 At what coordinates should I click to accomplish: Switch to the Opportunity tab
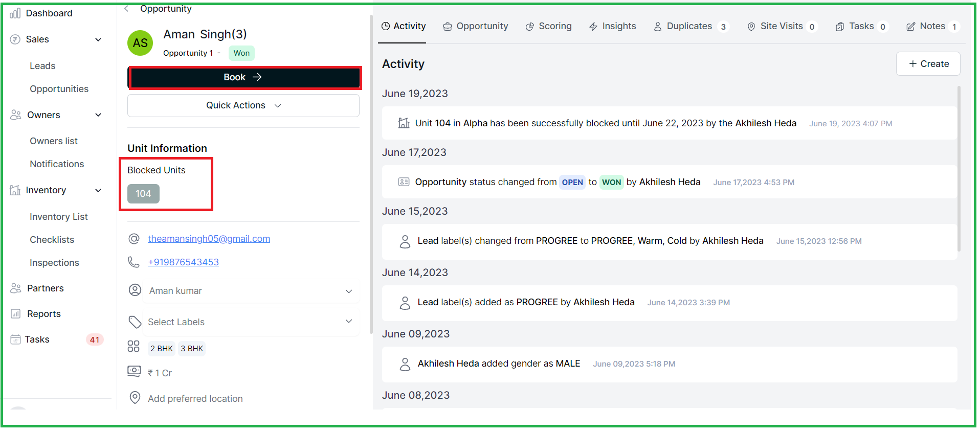(x=476, y=27)
